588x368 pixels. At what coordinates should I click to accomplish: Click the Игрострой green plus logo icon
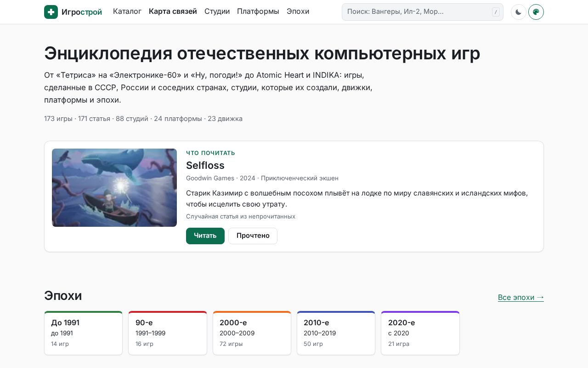click(51, 12)
